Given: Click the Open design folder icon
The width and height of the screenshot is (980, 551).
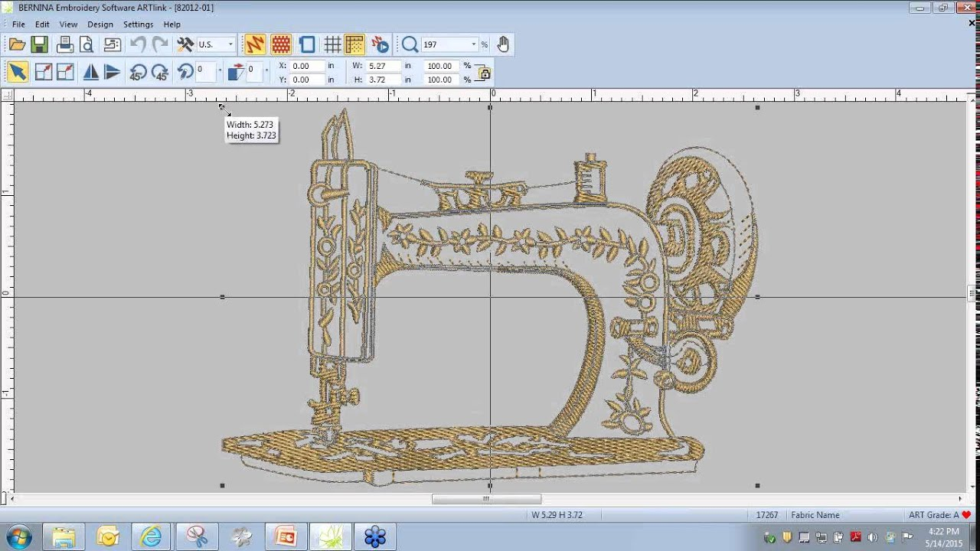Looking at the screenshot, I should tap(17, 44).
